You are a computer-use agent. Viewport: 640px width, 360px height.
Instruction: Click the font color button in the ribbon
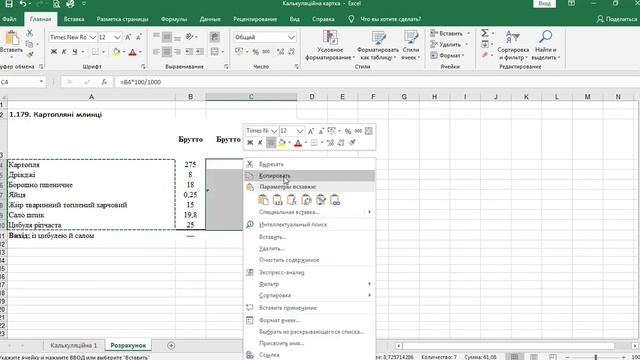pos(133,52)
